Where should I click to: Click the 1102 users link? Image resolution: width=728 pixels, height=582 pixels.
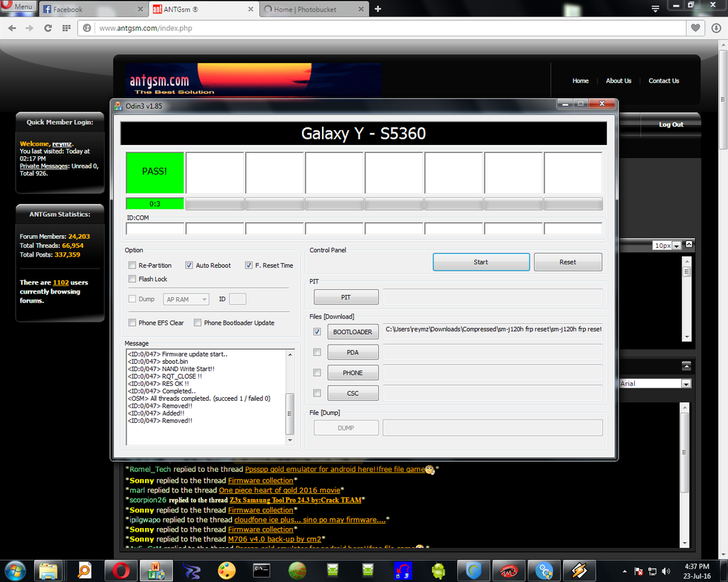(61, 282)
